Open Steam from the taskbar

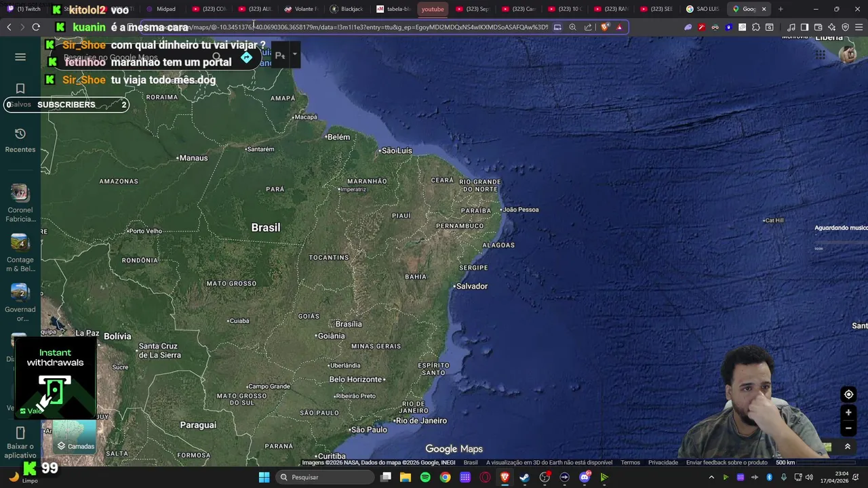[524, 477]
